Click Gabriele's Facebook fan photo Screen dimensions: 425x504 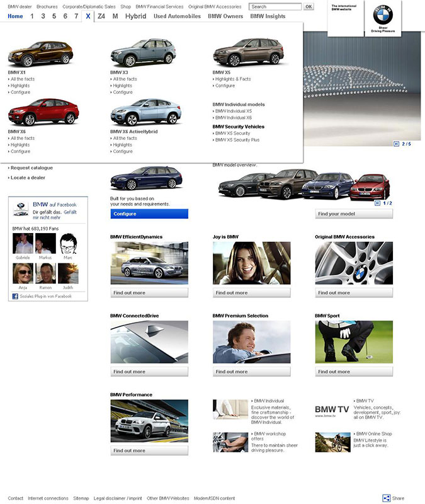point(23,243)
